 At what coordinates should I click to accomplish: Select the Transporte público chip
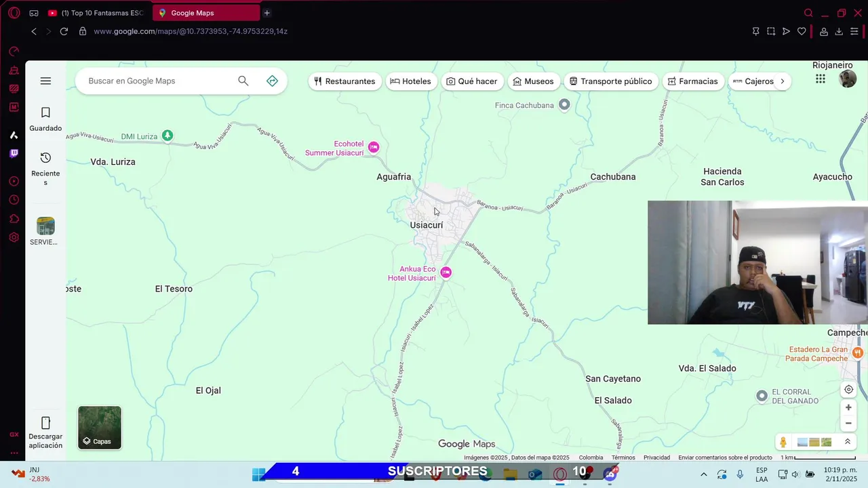610,81
